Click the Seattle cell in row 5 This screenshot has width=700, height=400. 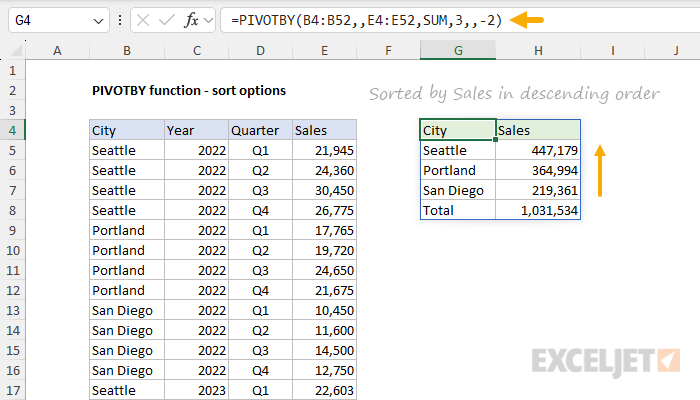(x=127, y=150)
